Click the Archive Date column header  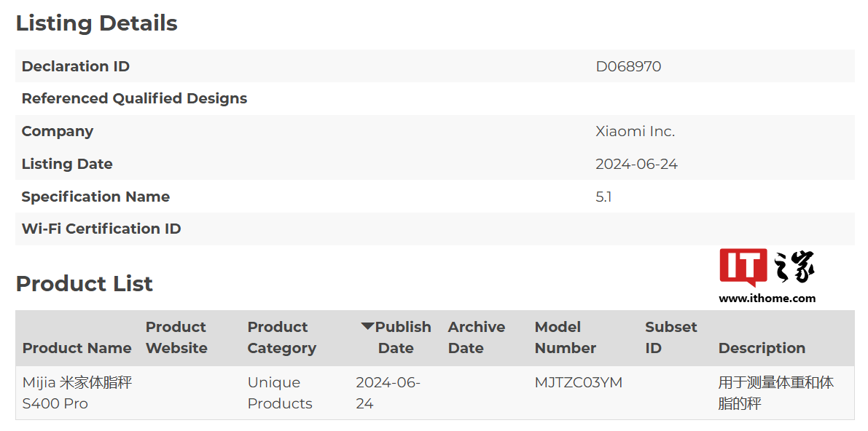[x=476, y=338]
